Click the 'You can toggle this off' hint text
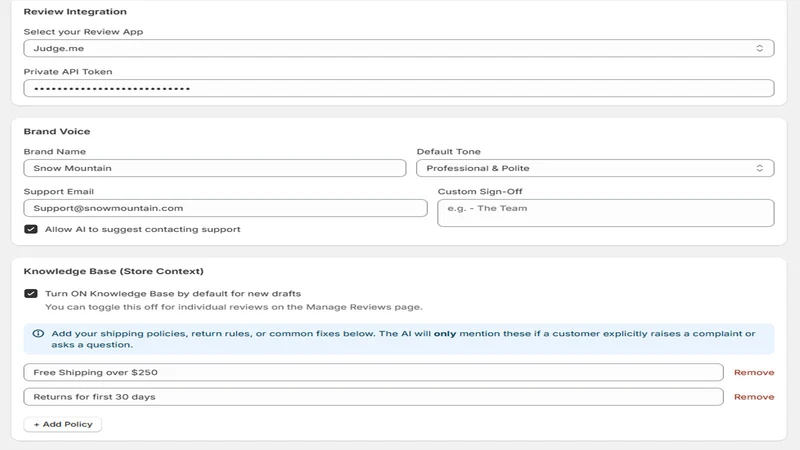This screenshot has width=800, height=450. pyautogui.click(x=234, y=307)
